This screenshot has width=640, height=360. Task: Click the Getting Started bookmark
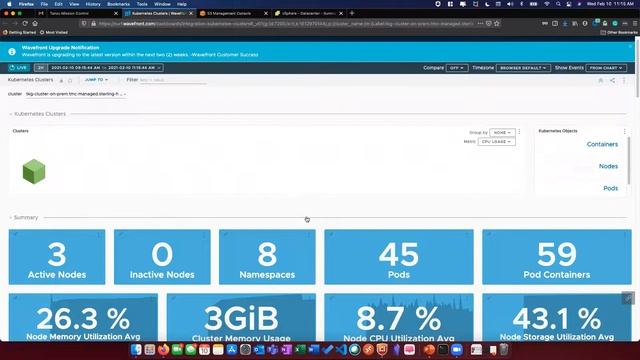coord(20,32)
